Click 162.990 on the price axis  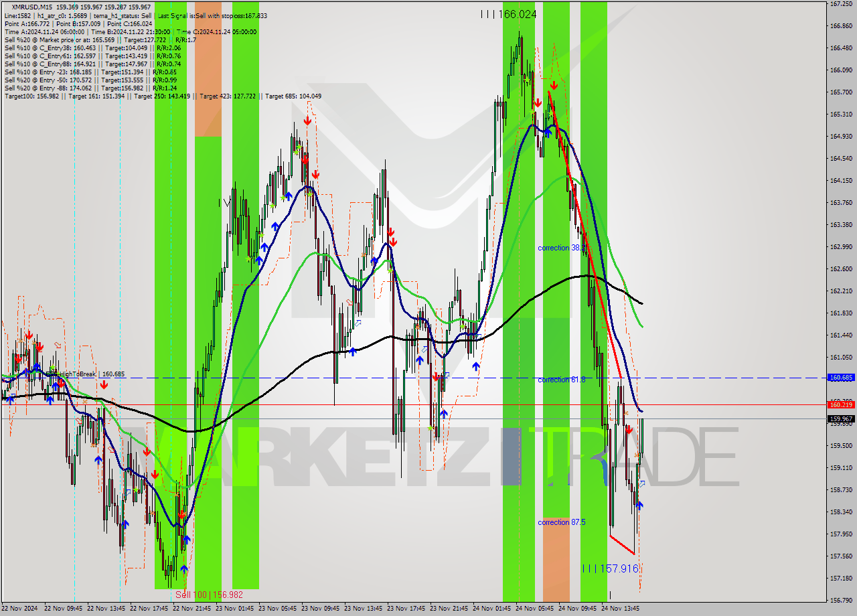click(x=841, y=247)
